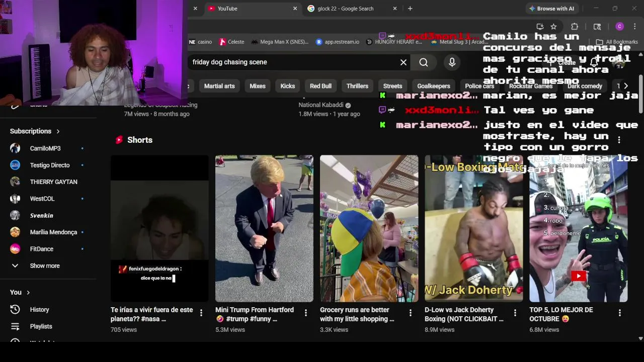Viewport: 644px width, 362px height.
Task: Clear the YouTube search box
Action: coord(404,62)
